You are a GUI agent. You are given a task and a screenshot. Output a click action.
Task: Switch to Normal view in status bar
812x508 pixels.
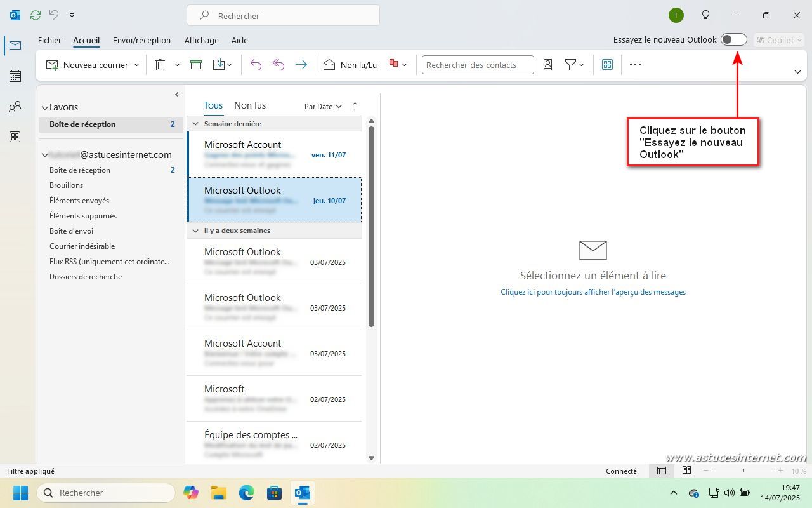pos(662,471)
